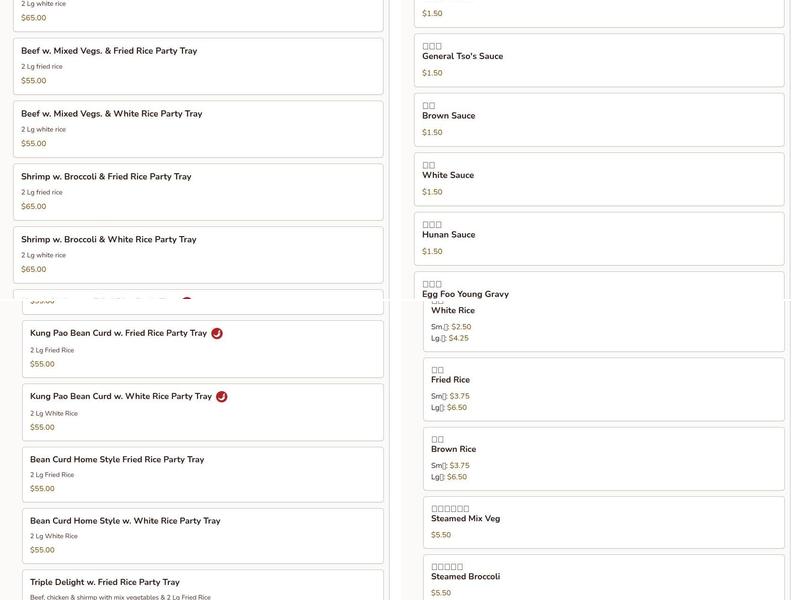
Task: Choose Shrimp w. Broccoli & Fried Rice tray
Action: (x=198, y=191)
